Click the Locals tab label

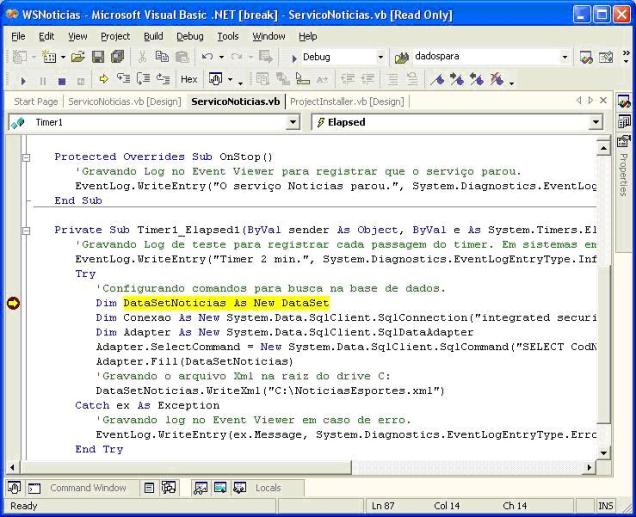point(268,488)
